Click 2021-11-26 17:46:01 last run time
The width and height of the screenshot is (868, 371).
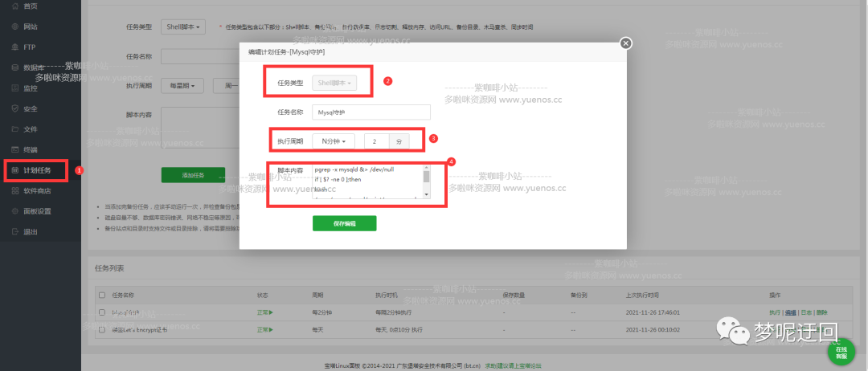point(652,312)
